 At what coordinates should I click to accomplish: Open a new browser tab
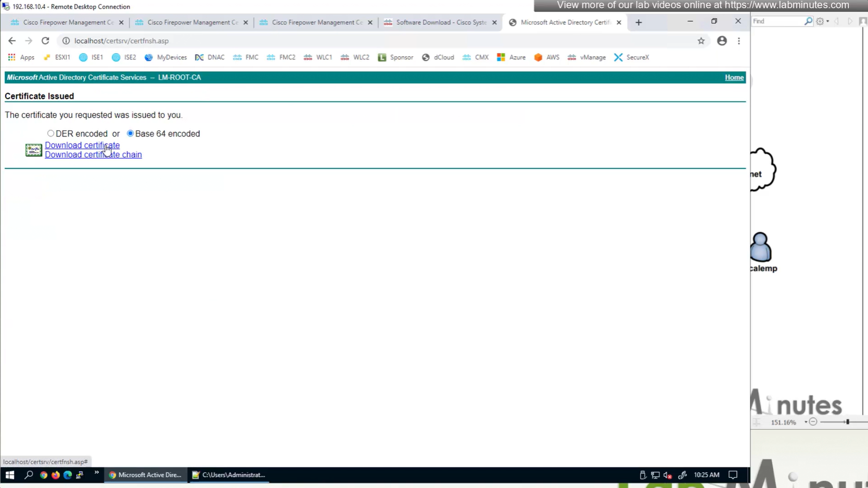[x=639, y=22]
